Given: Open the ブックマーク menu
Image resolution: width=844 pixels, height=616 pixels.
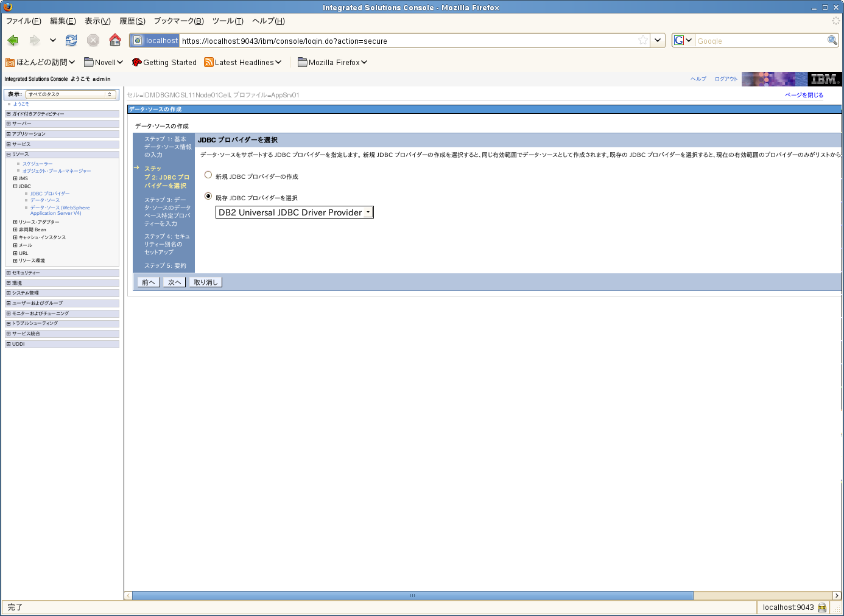Looking at the screenshot, I should point(179,21).
